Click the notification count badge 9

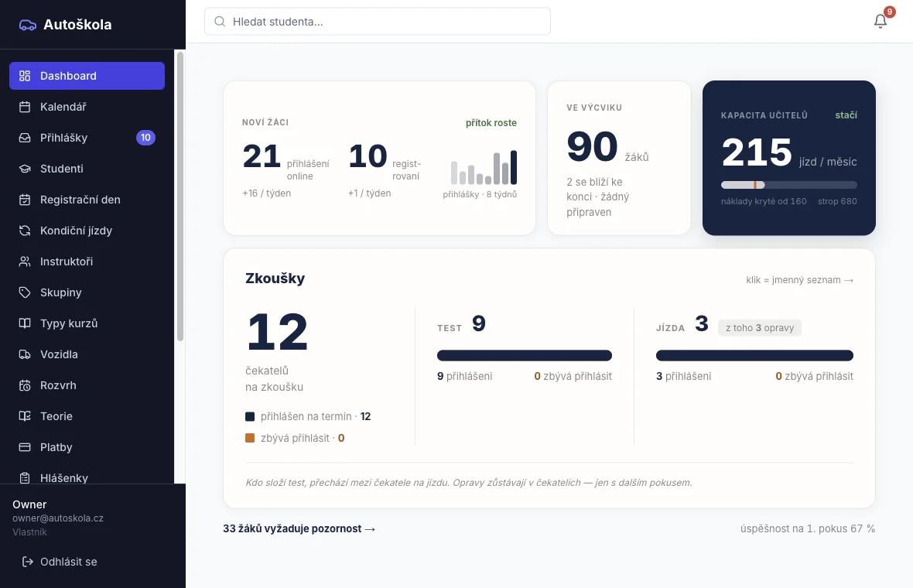889,12
